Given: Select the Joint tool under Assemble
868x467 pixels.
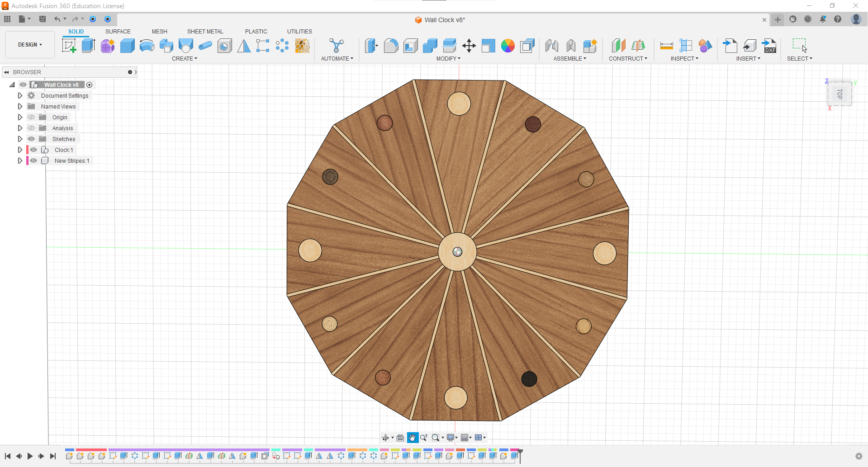Looking at the screenshot, I should (551, 46).
